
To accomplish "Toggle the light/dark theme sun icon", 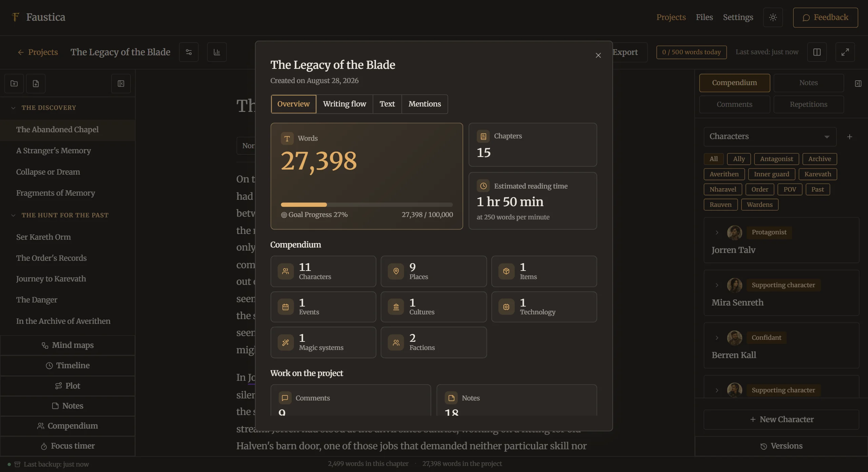I will [x=773, y=17].
